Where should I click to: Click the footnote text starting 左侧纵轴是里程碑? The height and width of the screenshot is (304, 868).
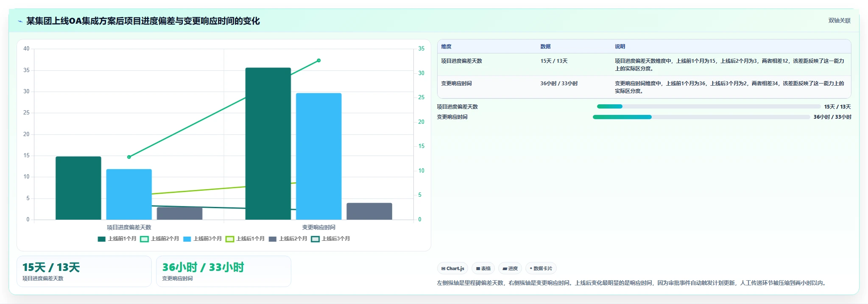(632, 283)
